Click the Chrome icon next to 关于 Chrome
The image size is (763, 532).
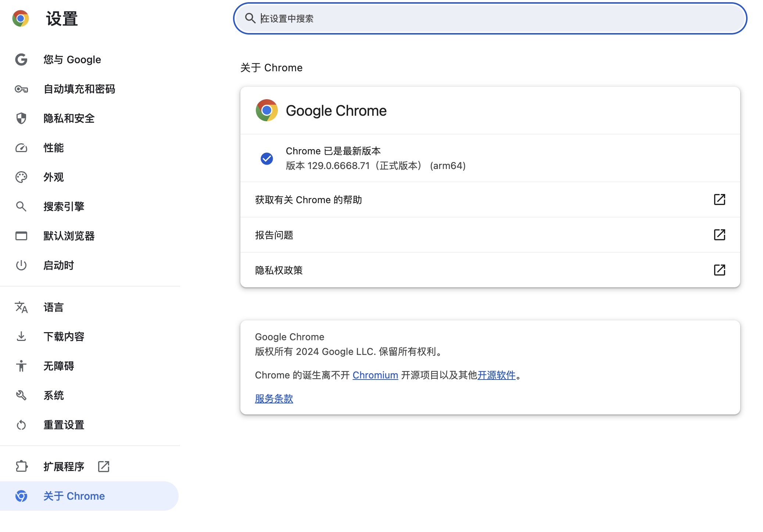(21, 496)
